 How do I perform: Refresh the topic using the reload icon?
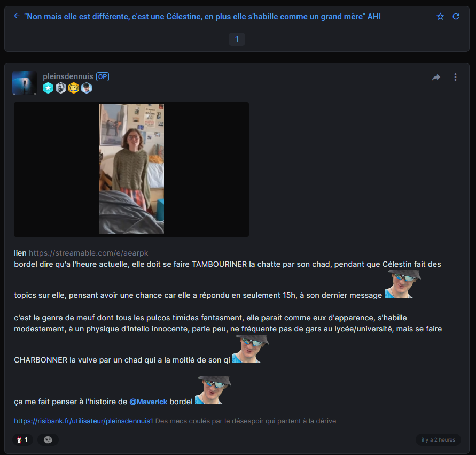(x=456, y=17)
